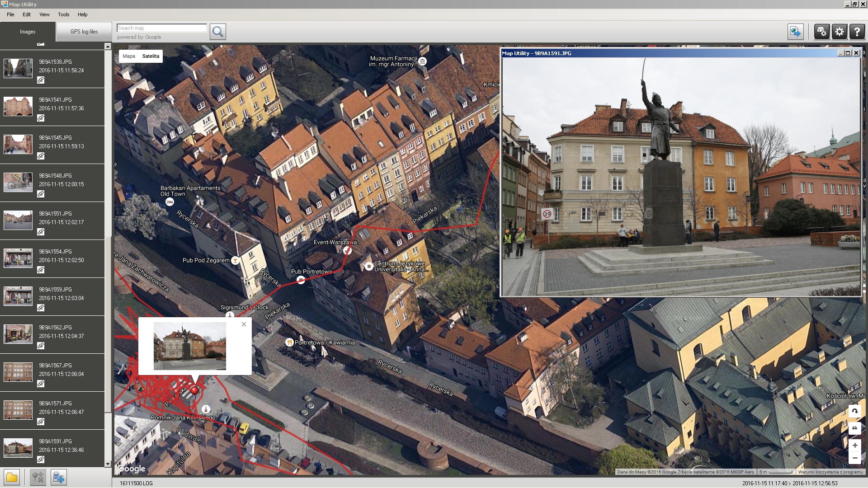The height and width of the screenshot is (488, 868).
Task: Select thumbnail 9B9A1571.JPG
Action: 18,410
